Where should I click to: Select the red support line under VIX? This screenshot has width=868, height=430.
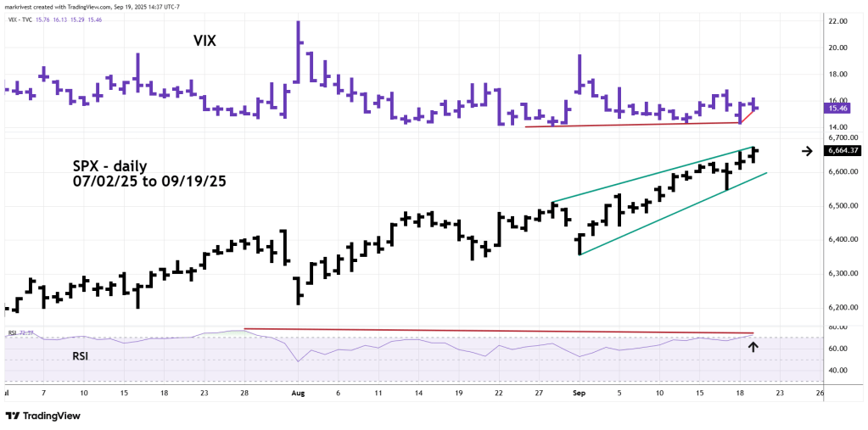pos(632,125)
